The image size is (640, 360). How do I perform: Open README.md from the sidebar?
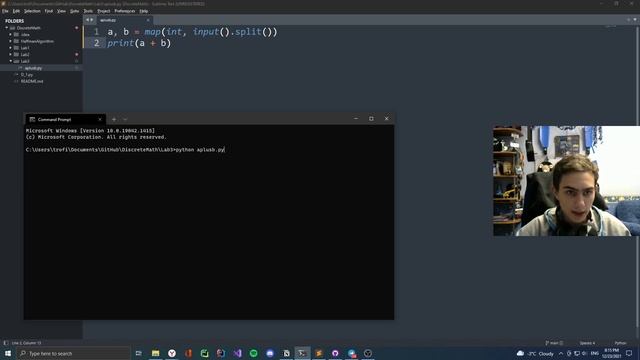point(32,81)
